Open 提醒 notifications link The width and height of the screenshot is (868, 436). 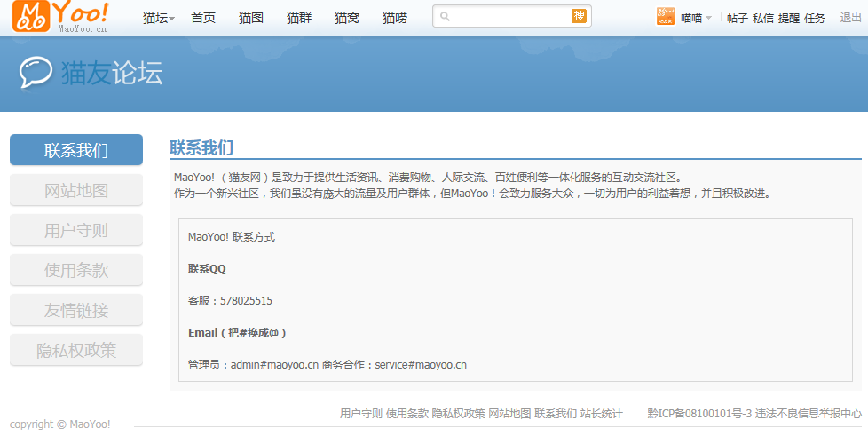(x=789, y=19)
